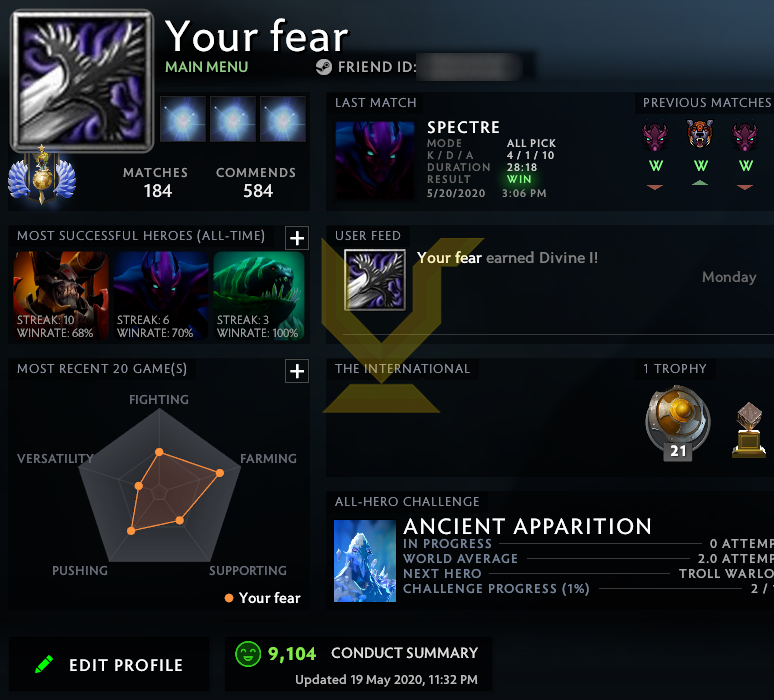Expand the middle previous match green arrow

(x=700, y=183)
